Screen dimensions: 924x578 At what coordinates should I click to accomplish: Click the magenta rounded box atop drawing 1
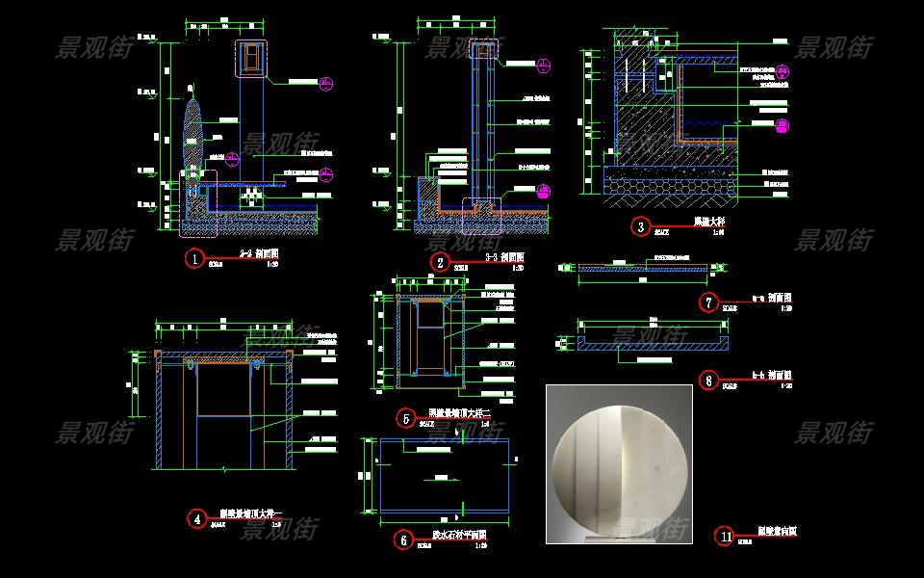(249, 59)
